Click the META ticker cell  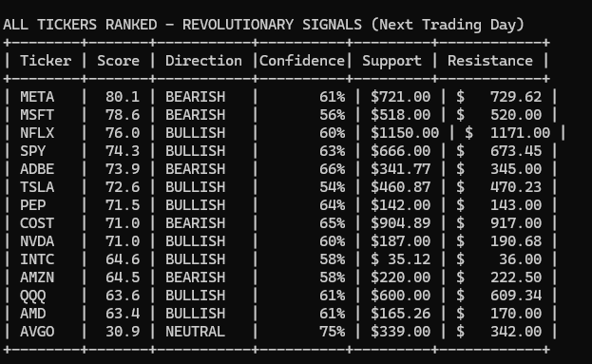pyautogui.click(x=37, y=97)
